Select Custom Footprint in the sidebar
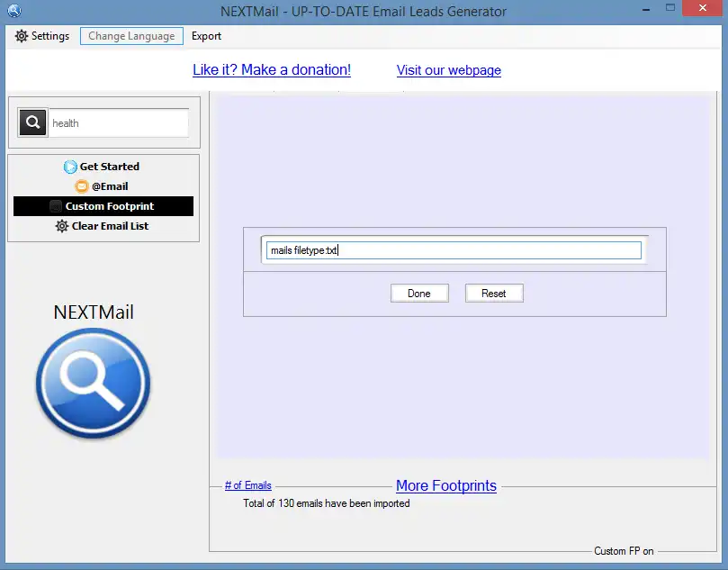 pyautogui.click(x=103, y=206)
